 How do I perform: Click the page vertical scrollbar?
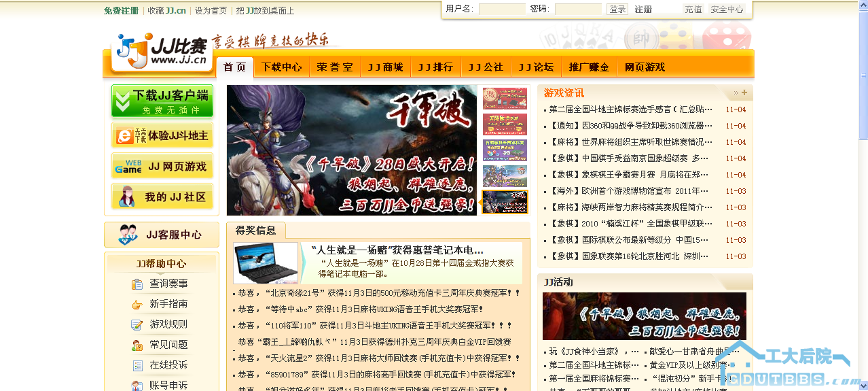[863, 196]
